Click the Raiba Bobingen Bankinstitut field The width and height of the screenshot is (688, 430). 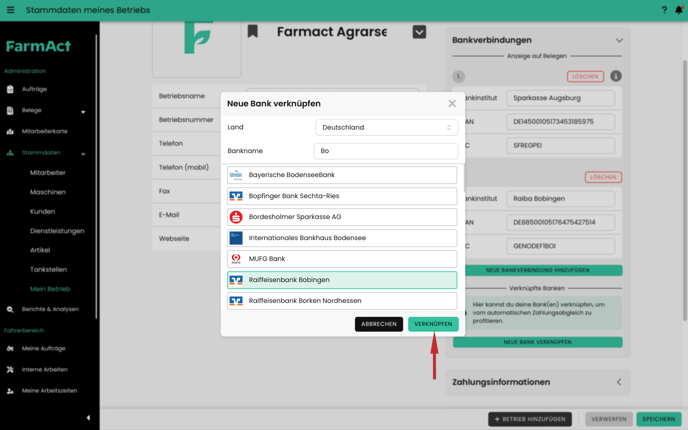560,198
